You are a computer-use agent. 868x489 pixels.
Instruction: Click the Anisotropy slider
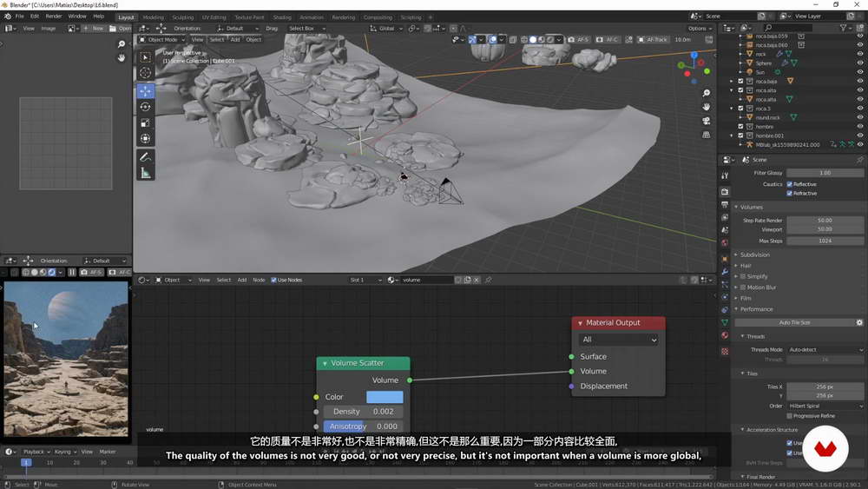(363, 426)
